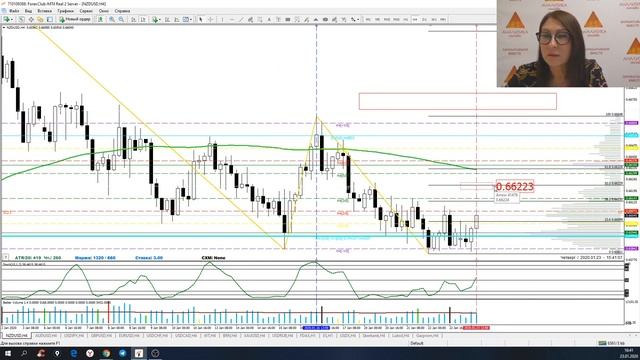This screenshot has width=640, height=360.
Task: Click the New Order toolbar button
Action: (75, 19)
